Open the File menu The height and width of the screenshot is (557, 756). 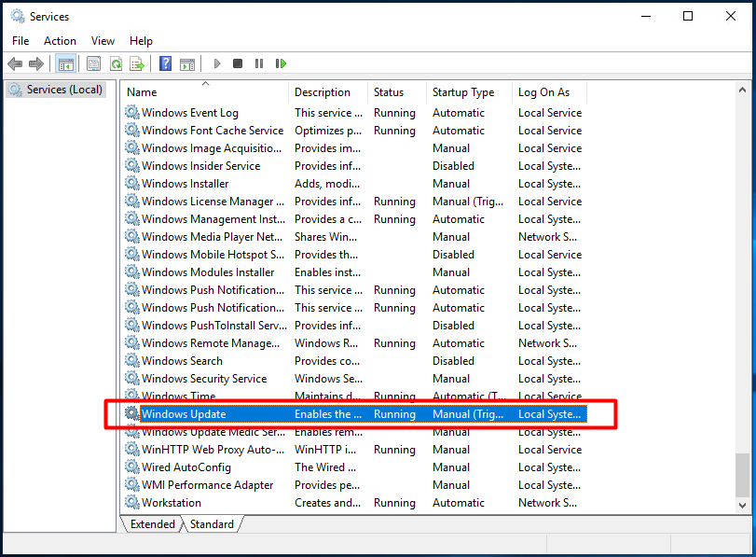(x=21, y=40)
